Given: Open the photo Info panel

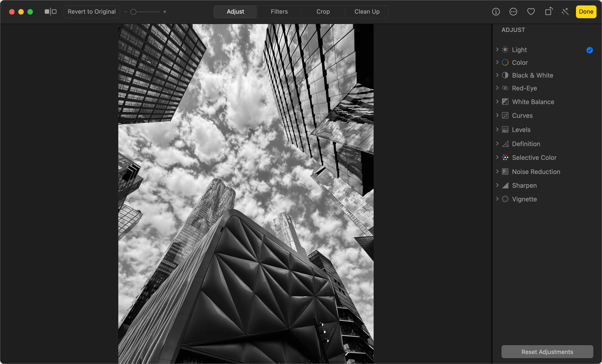Looking at the screenshot, I should point(495,11).
